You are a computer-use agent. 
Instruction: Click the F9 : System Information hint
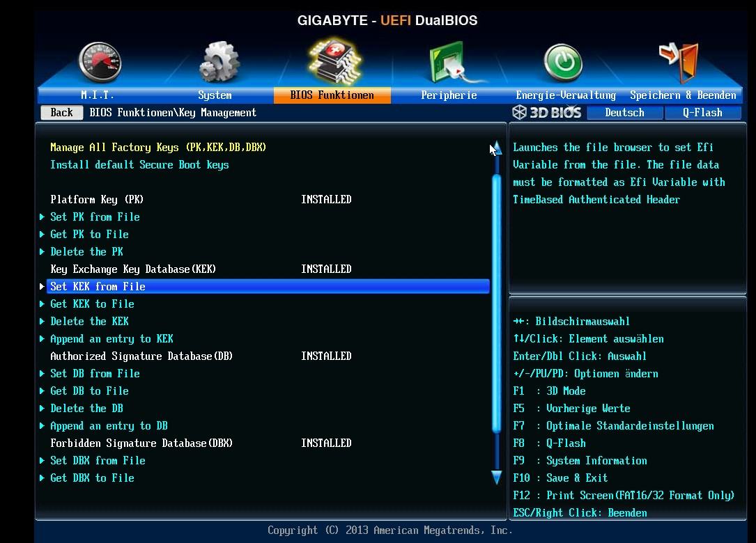point(580,461)
